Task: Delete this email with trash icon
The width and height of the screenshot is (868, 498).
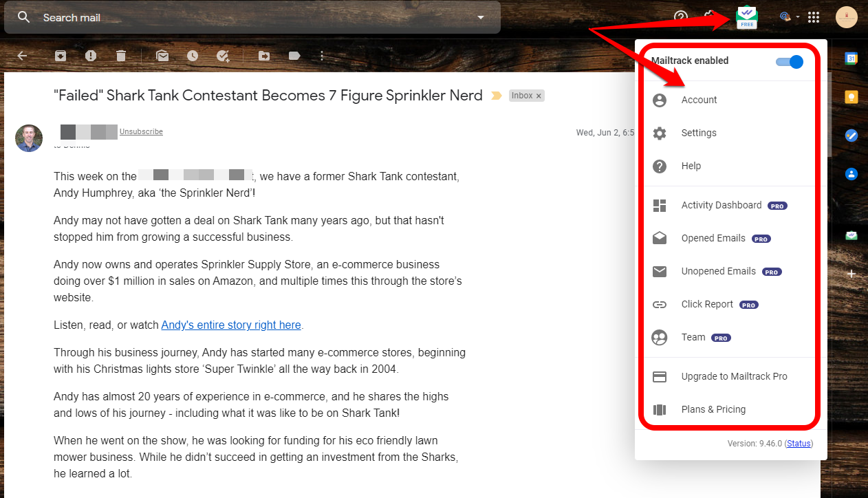Action: [x=121, y=56]
